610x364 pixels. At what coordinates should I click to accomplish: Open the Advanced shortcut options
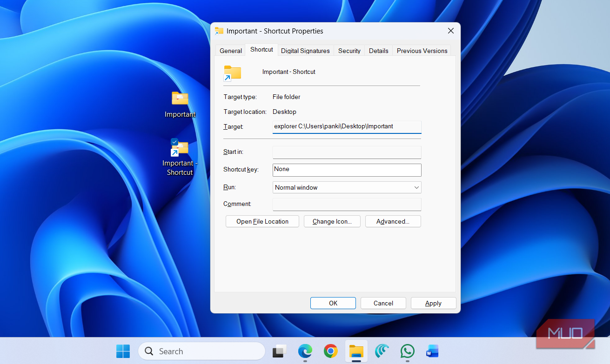[x=393, y=221]
